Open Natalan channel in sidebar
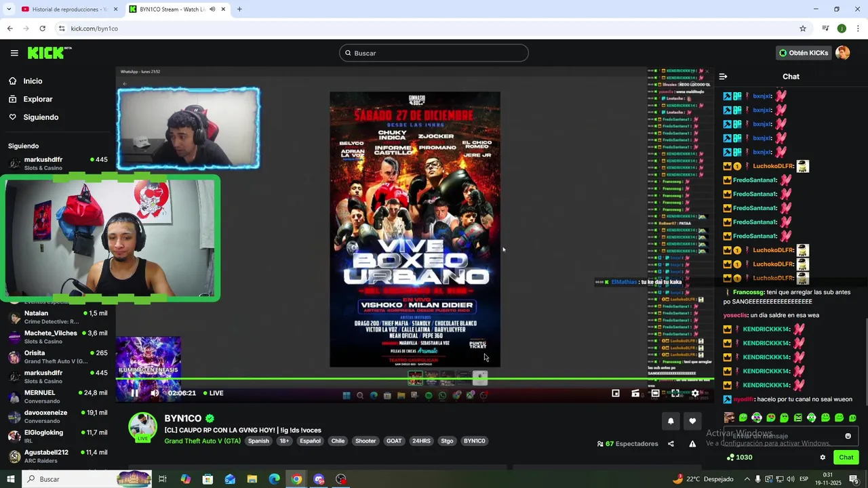 click(x=58, y=317)
